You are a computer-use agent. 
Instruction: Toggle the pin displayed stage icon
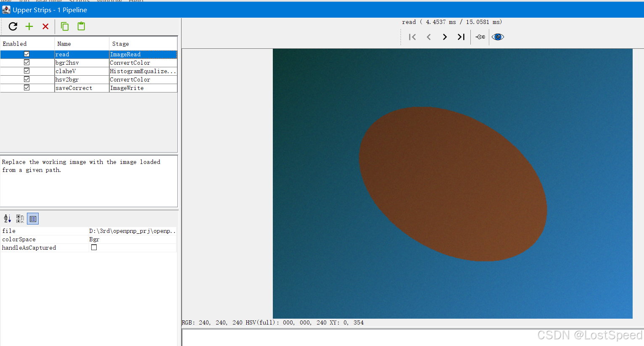[480, 37]
